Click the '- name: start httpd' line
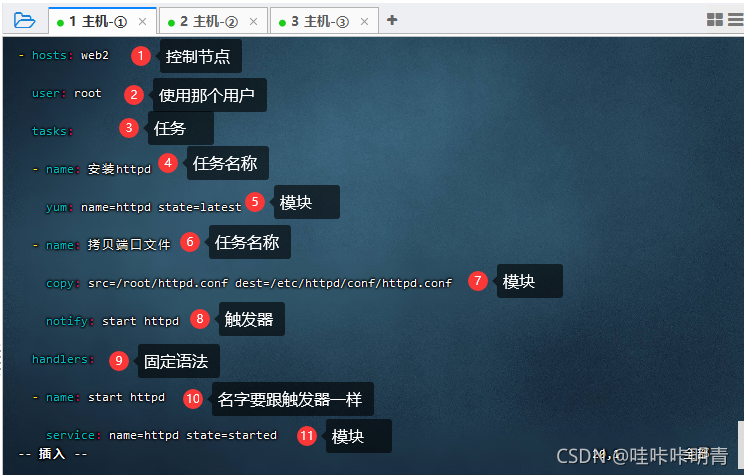Screen dimensions: 744x475 98,397
